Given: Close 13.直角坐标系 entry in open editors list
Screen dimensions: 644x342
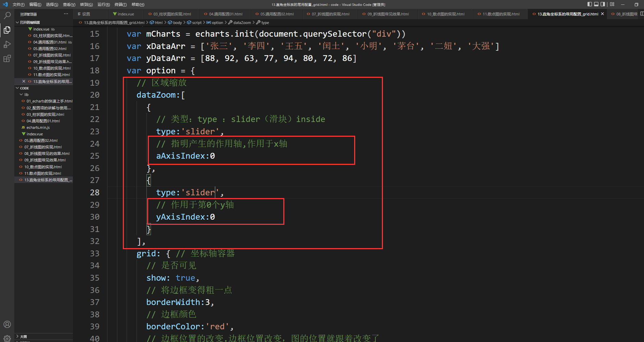Looking at the screenshot, I should (x=24, y=82).
